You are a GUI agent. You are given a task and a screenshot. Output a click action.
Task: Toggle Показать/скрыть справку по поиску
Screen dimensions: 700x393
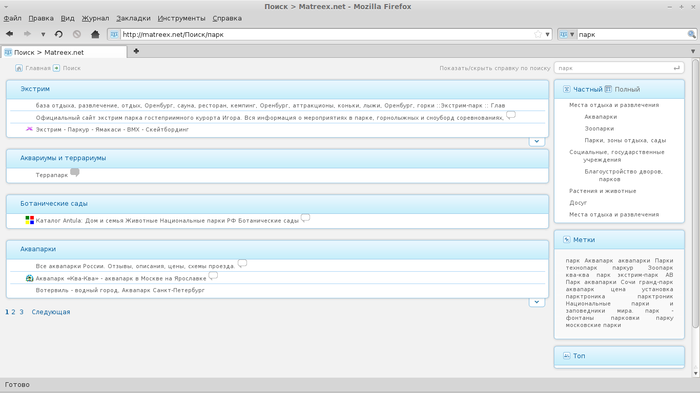click(495, 68)
